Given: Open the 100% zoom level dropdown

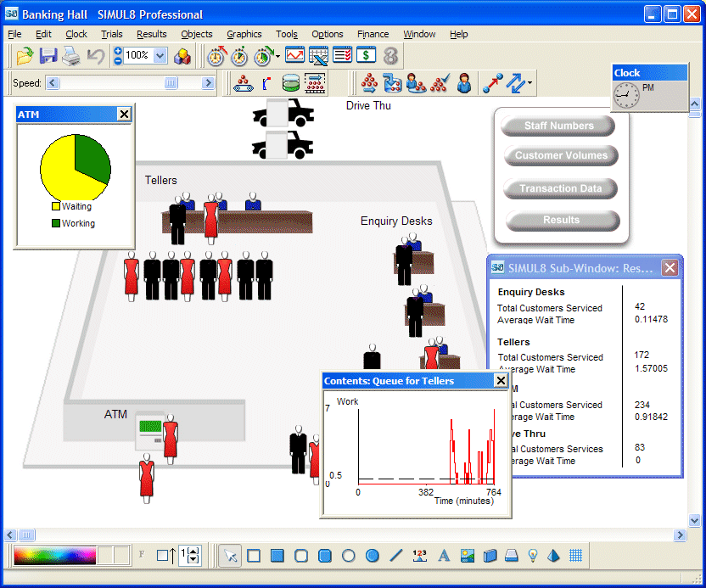Looking at the screenshot, I should point(160,56).
